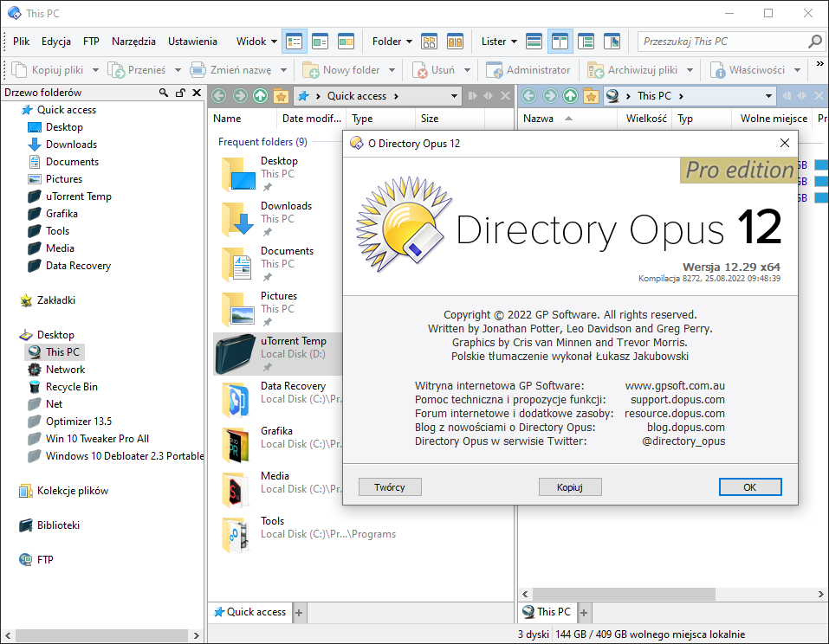Search the folder tree with magnifier icon
829x644 pixels.
pyautogui.click(x=164, y=93)
